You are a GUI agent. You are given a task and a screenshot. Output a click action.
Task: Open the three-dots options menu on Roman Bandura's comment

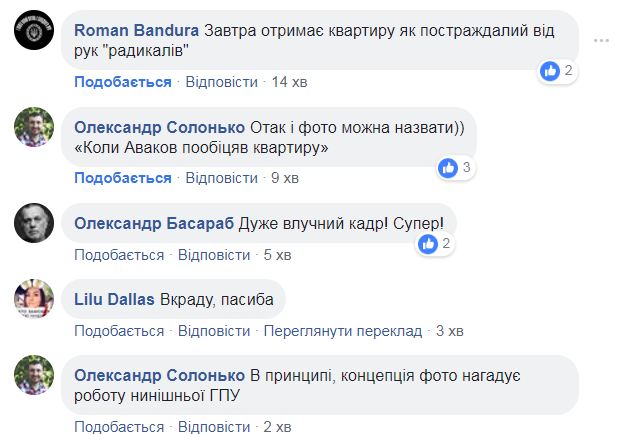(x=601, y=41)
